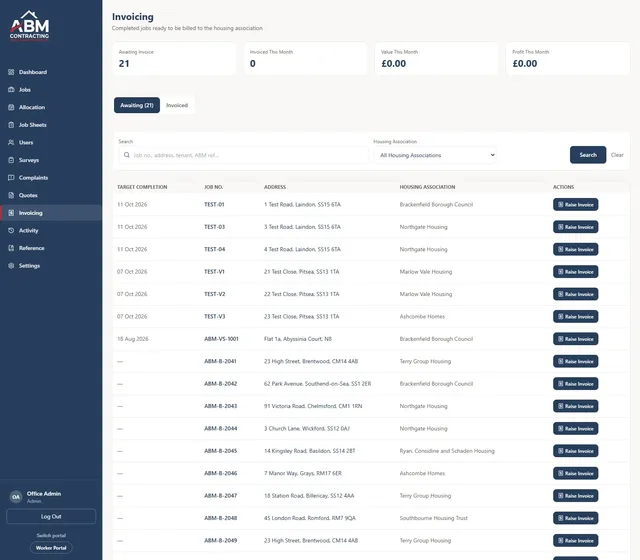Raise invoice for job TEST-V3

(576, 317)
